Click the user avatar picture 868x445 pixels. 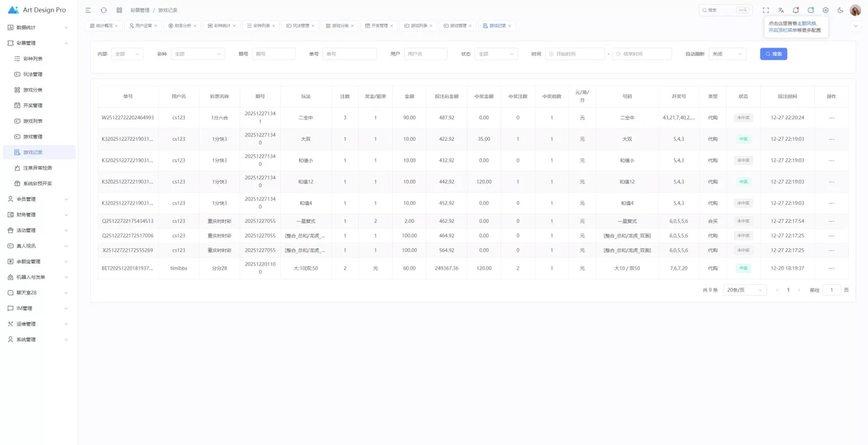855,10
